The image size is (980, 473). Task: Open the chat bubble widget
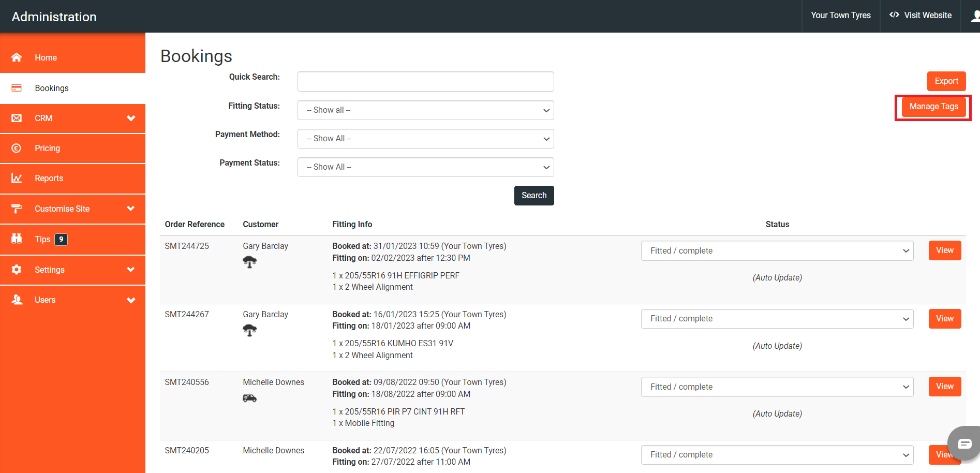964,444
